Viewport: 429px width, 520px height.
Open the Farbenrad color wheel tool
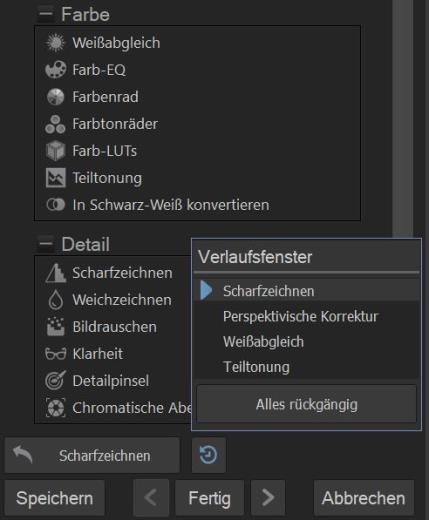(x=92, y=97)
